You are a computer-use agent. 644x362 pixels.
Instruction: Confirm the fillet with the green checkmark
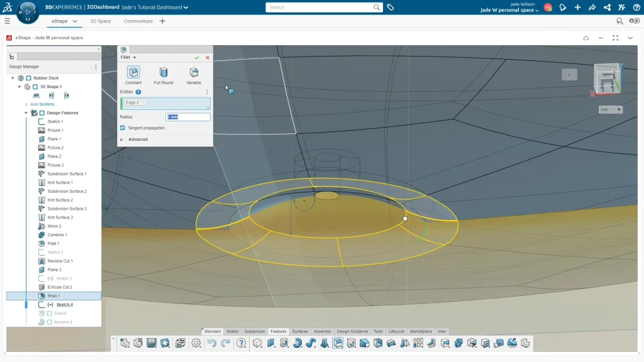197,57
